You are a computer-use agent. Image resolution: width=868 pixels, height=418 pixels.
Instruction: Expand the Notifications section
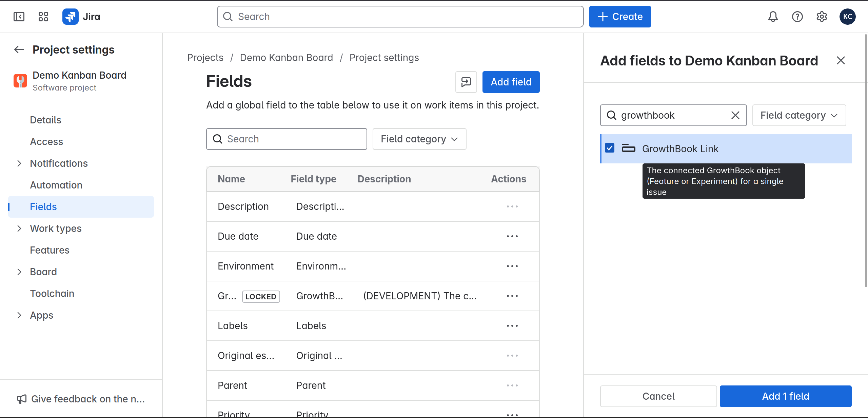coord(19,163)
